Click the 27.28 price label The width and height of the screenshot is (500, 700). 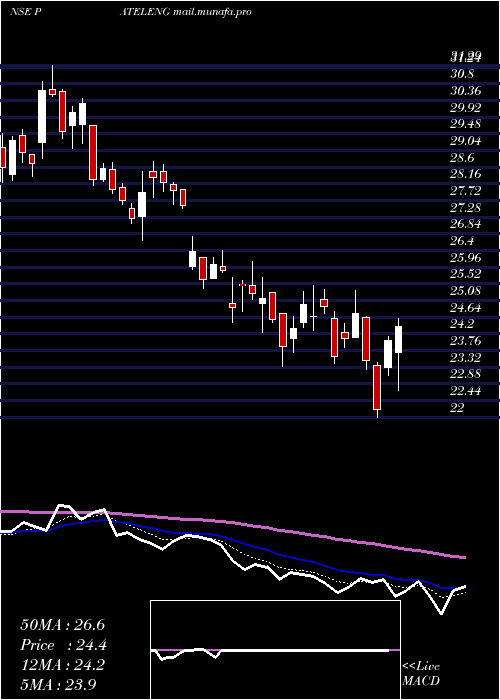(x=466, y=208)
